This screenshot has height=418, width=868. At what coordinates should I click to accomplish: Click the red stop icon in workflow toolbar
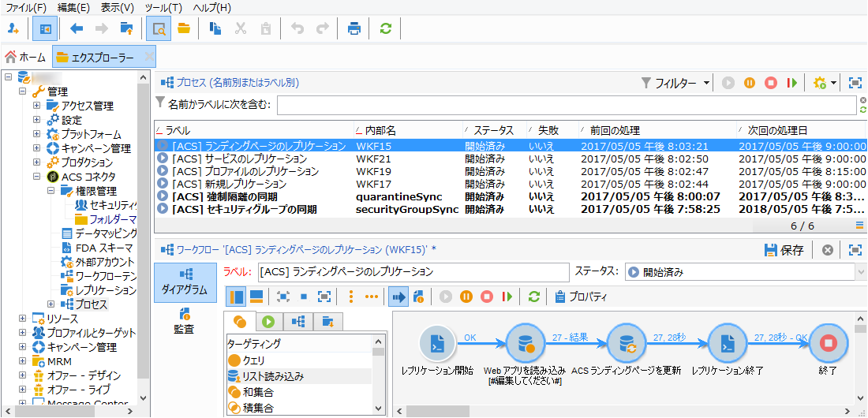click(487, 297)
